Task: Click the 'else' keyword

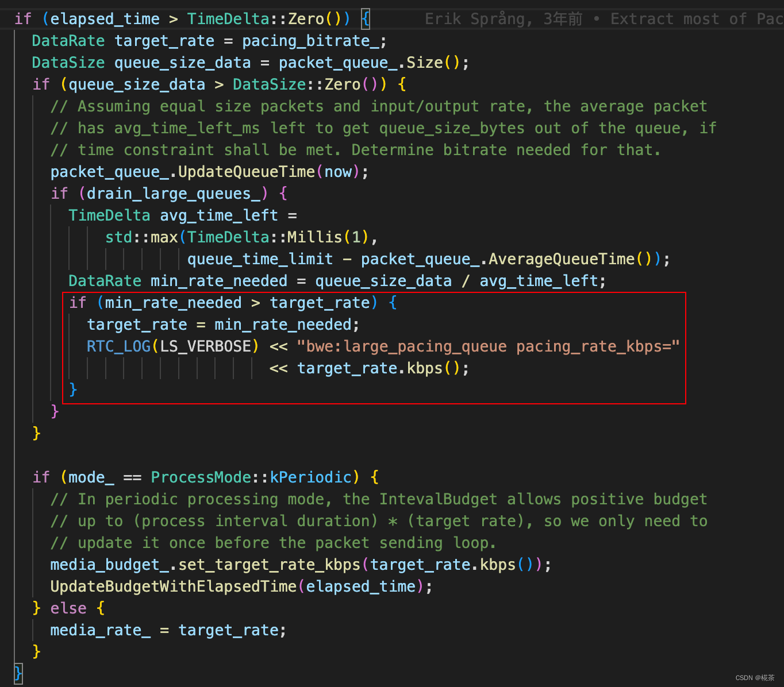Action: click(x=68, y=608)
